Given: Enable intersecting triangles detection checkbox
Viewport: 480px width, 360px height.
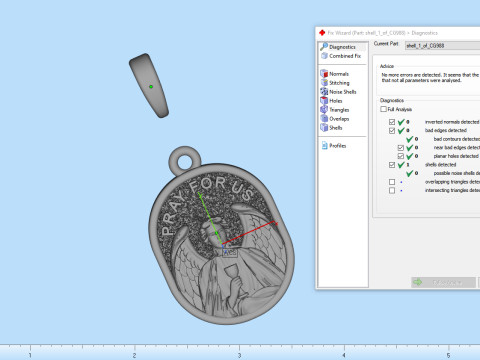Looking at the screenshot, I should [392, 190].
